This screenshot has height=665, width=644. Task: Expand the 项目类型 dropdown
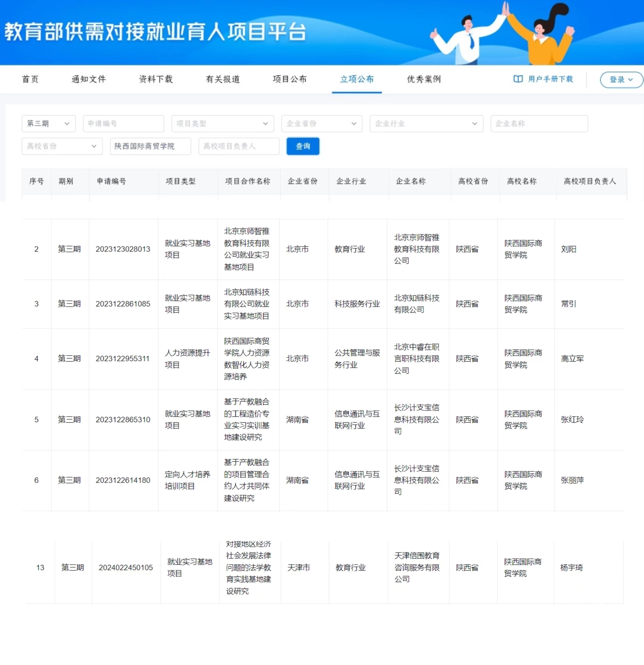pos(223,124)
